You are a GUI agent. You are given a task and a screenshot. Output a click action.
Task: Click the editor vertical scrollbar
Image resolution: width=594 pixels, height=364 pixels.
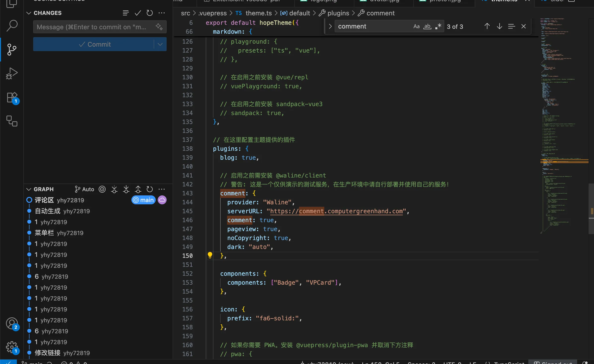591,209
